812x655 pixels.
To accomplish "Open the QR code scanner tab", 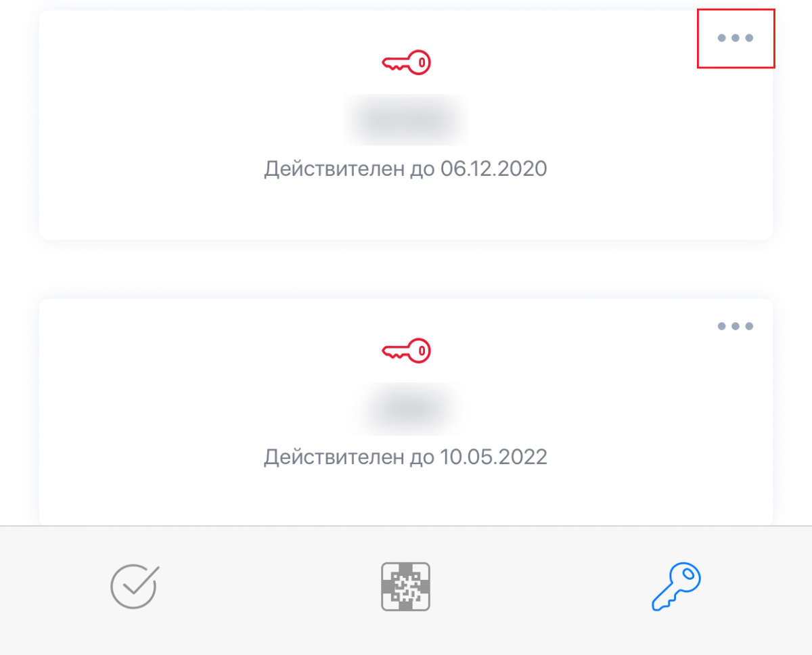I will tap(406, 587).
